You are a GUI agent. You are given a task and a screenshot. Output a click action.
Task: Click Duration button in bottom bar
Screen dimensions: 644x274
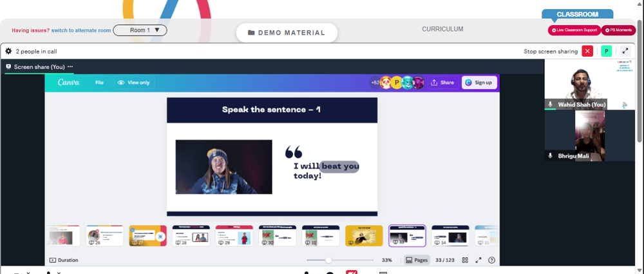point(64,260)
